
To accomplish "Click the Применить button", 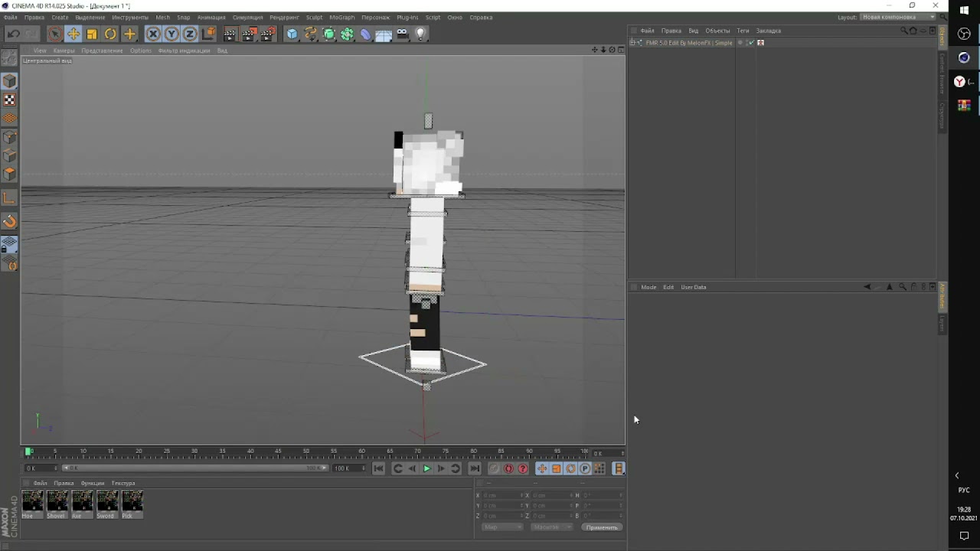I will click(601, 527).
